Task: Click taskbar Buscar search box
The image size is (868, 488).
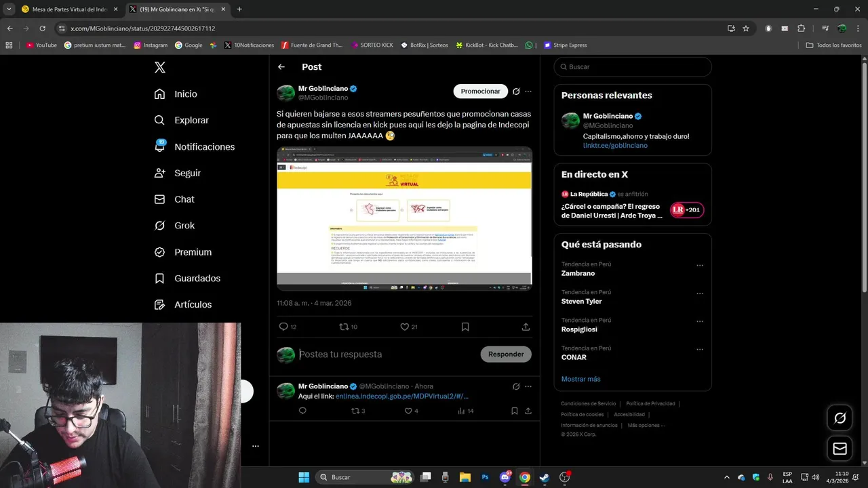Action: pos(366,477)
